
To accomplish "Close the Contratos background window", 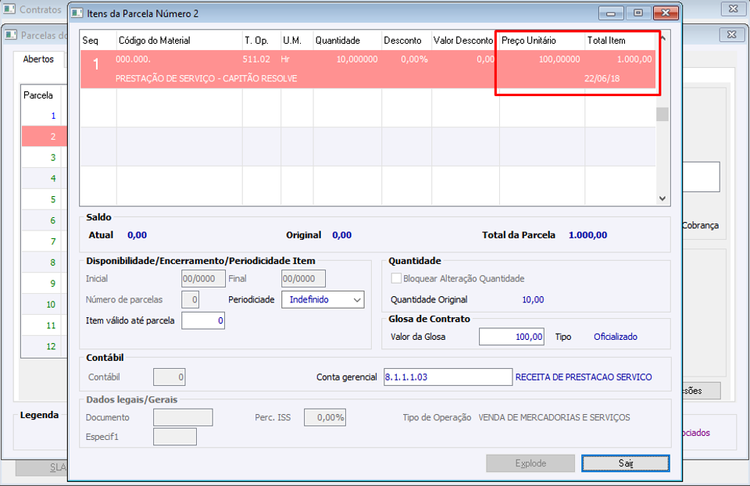I will [x=733, y=9].
